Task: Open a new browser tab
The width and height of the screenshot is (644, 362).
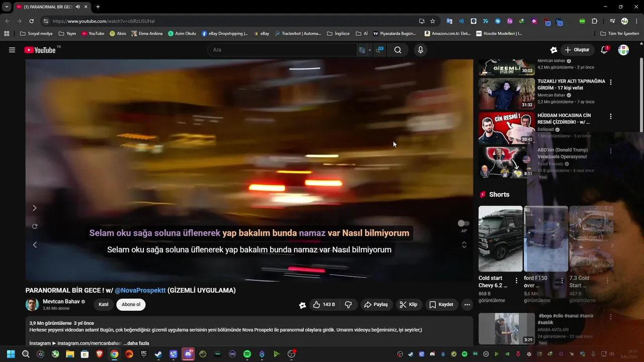Action: 98,7
